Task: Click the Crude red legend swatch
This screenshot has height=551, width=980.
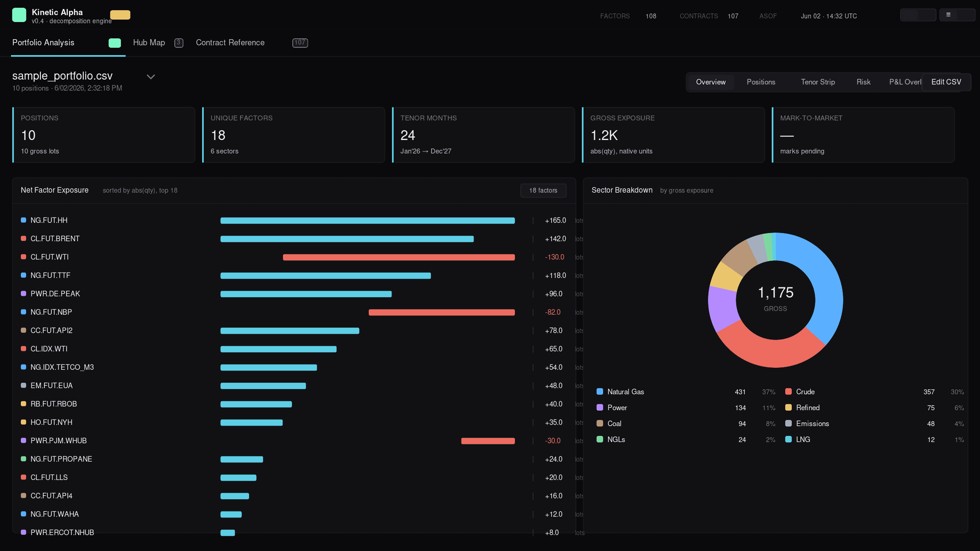Action: point(788,391)
